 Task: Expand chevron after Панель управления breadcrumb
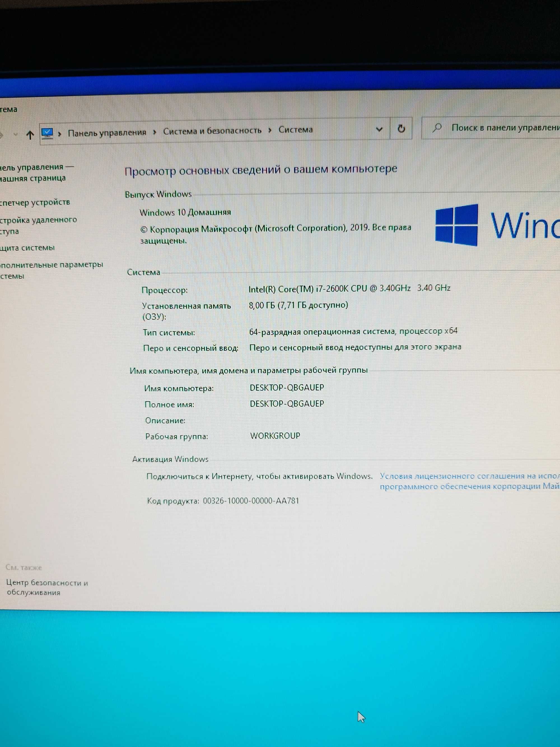pyautogui.click(x=155, y=132)
